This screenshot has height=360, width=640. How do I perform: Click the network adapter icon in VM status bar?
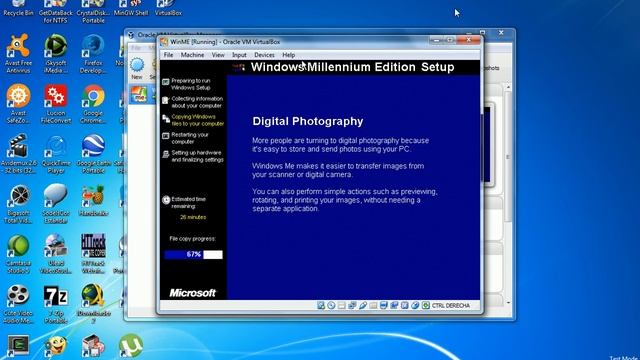click(352, 305)
